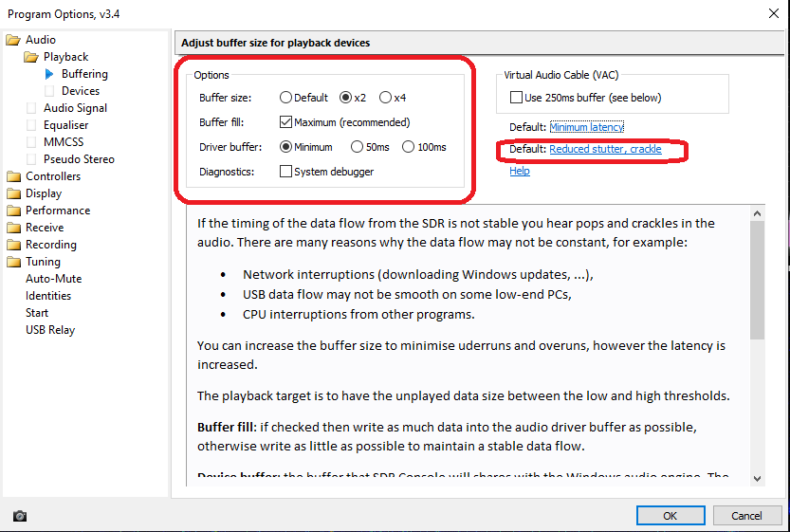790x532 pixels.
Task: Open the Tuning category
Action: pos(43,262)
